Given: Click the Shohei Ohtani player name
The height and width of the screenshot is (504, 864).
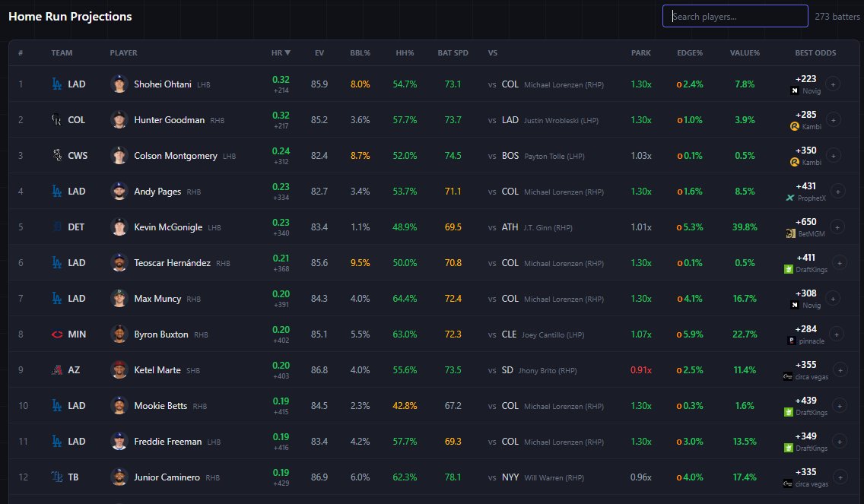Looking at the screenshot, I should tap(163, 84).
